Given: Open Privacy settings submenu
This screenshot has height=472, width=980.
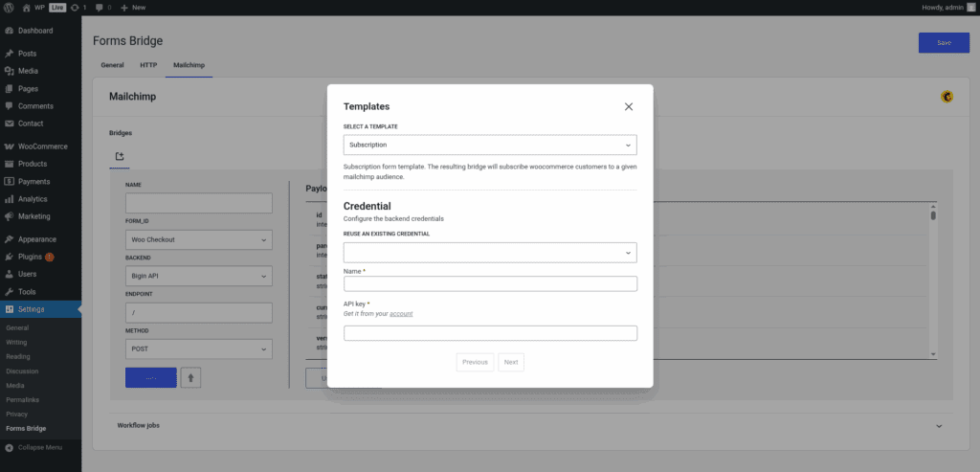Looking at the screenshot, I should [17, 414].
